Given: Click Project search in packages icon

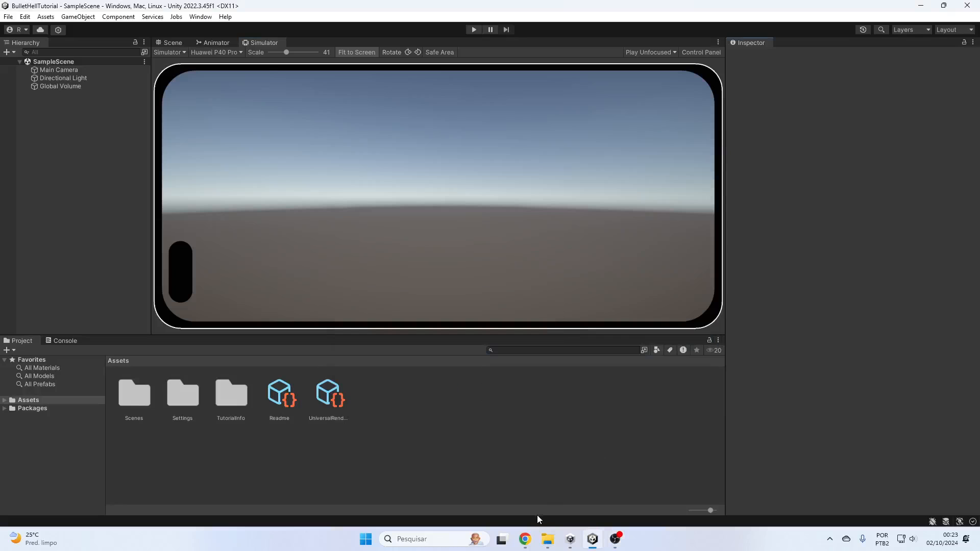Looking at the screenshot, I should tap(644, 350).
